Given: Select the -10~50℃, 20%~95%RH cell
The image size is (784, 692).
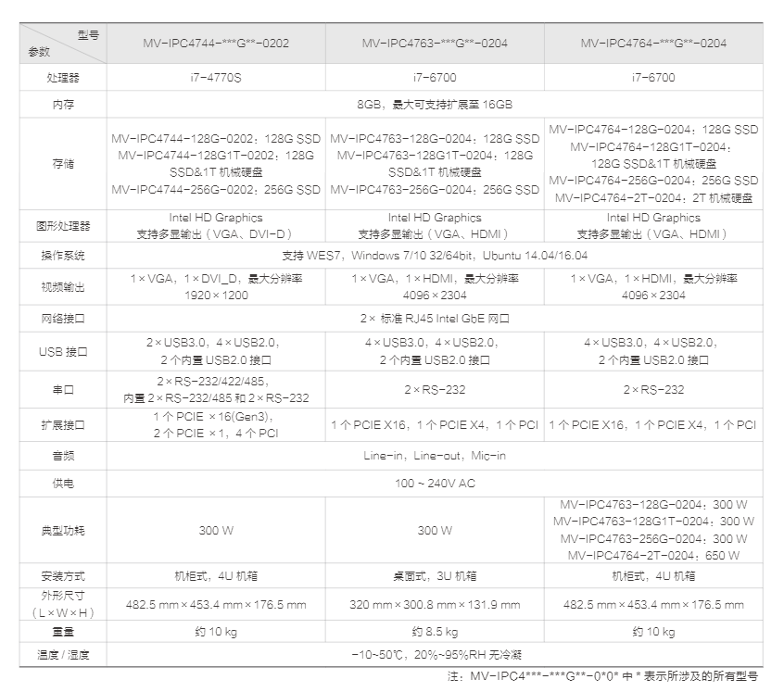Looking at the screenshot, I should 435,655.
